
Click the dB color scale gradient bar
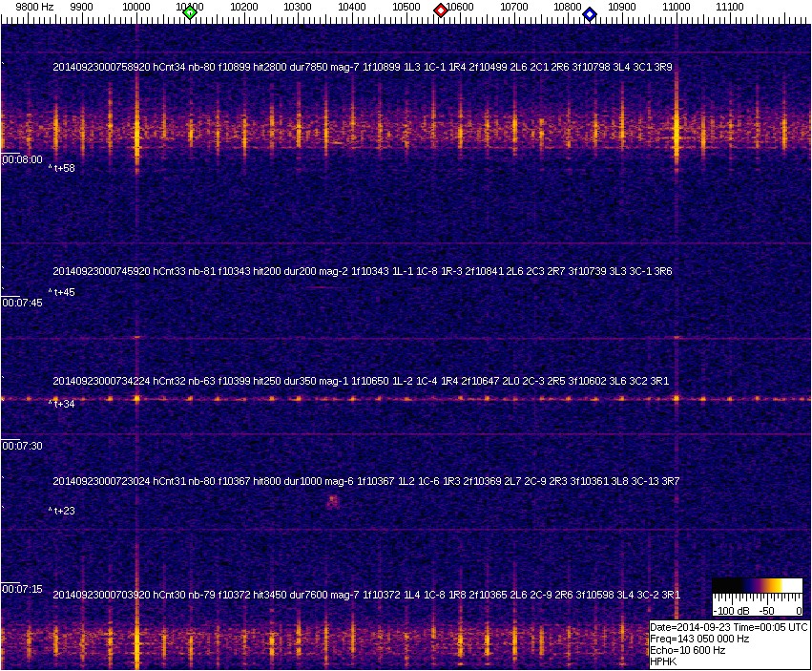(x=757, y=586)
